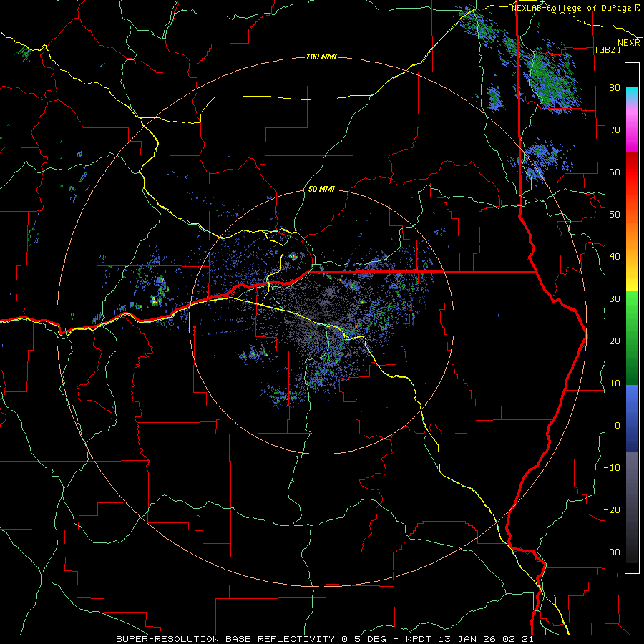Click the 70 value on dBZ scale
This screenshot has width=644, height=644.
(615, 130)
